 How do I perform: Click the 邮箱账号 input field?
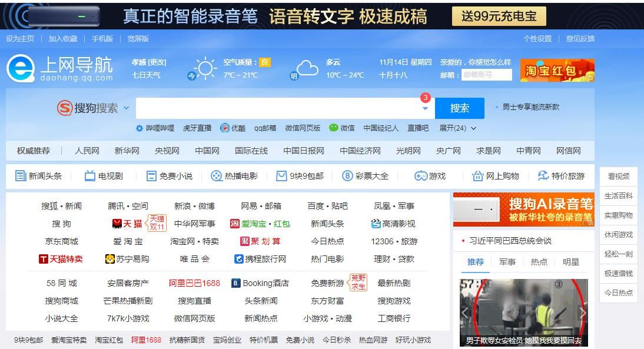click(x=486, y=74)
